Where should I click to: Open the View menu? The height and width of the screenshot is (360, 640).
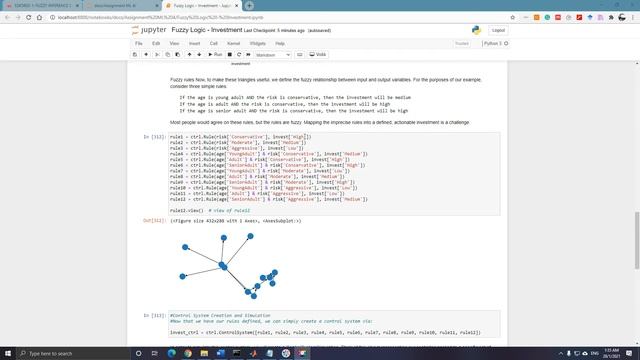click(174, 43)
